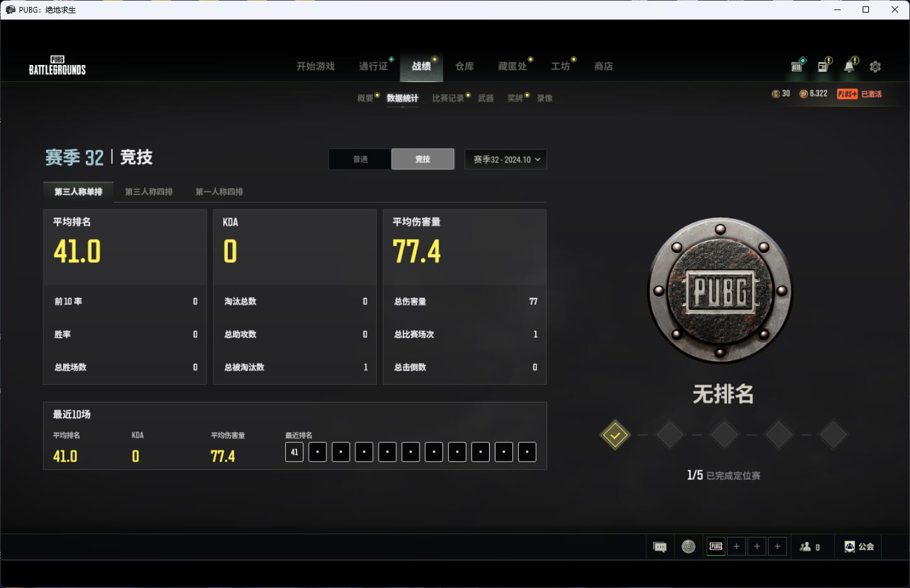Select 第一人称四排 mode tab

coord(220,192)
